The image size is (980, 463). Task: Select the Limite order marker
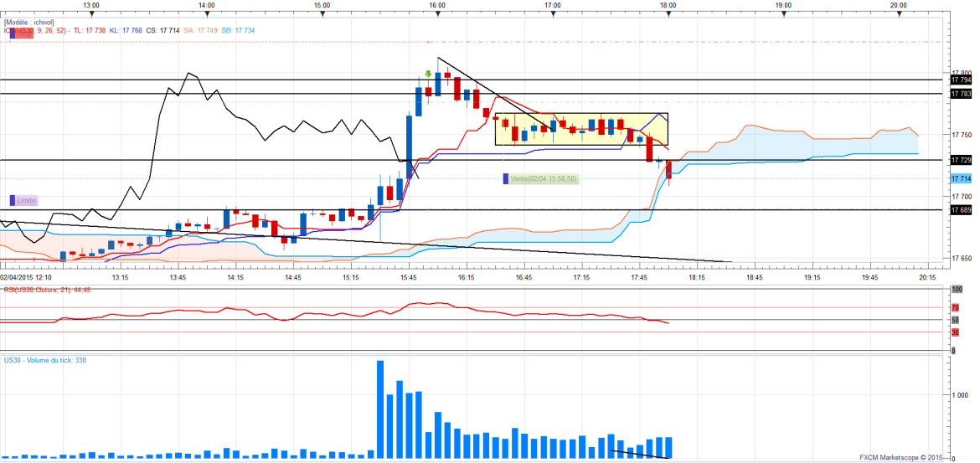coord(24,200)
